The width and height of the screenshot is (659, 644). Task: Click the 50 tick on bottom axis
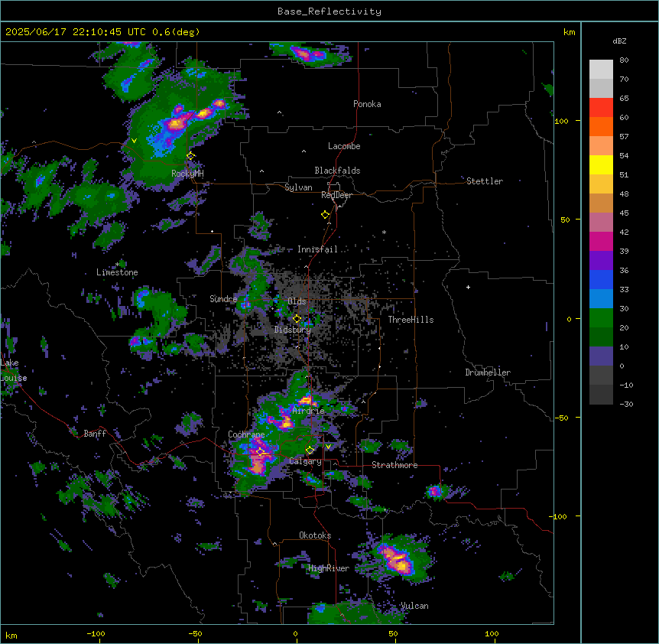[393, 633]
